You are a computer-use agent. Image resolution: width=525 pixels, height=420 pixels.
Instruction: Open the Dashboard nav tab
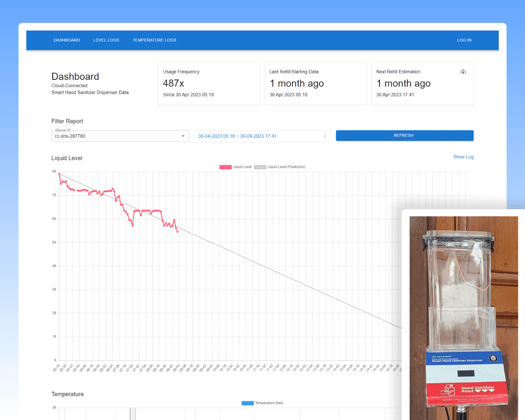66,40
